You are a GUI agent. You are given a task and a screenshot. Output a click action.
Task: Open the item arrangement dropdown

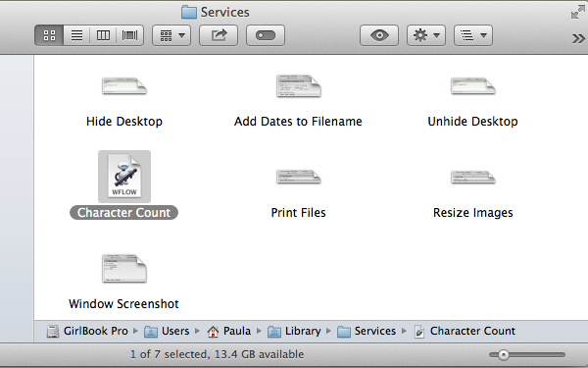(171, 35)
